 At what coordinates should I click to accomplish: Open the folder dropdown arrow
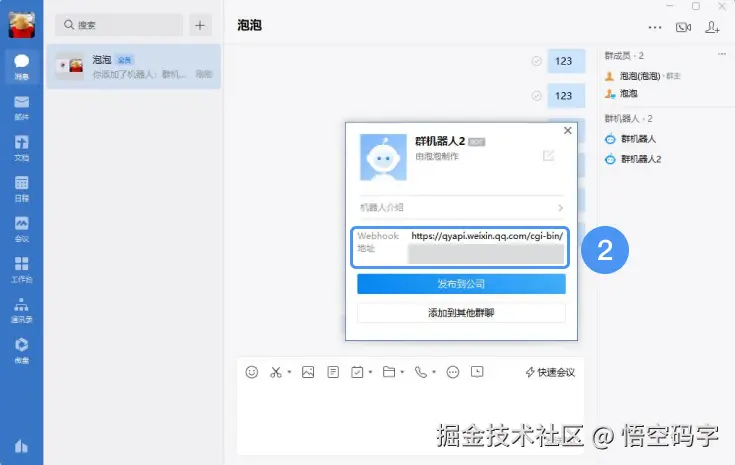point(402,372)
